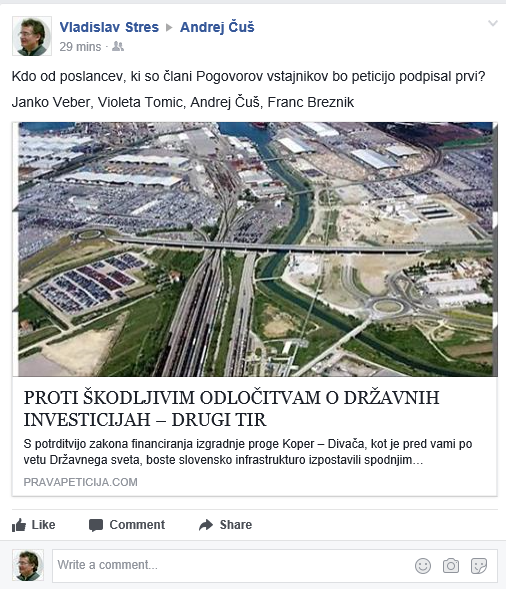Click Vladislav Stres avatar at post top

pyautogui.click(x=32, y=36)
